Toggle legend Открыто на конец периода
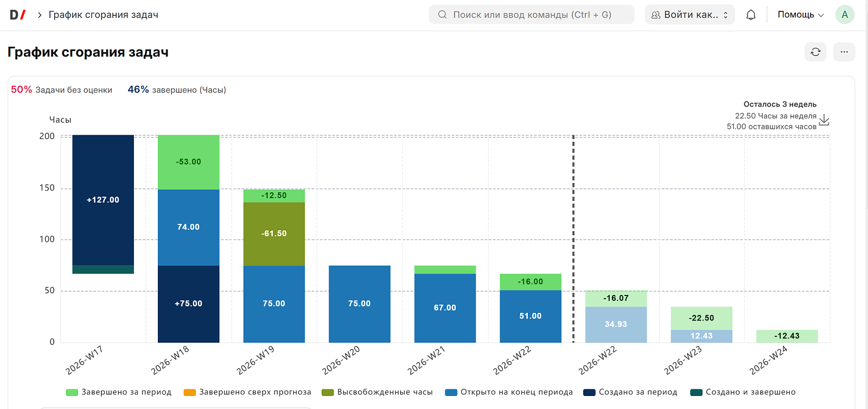 click(x=509, y=392)
